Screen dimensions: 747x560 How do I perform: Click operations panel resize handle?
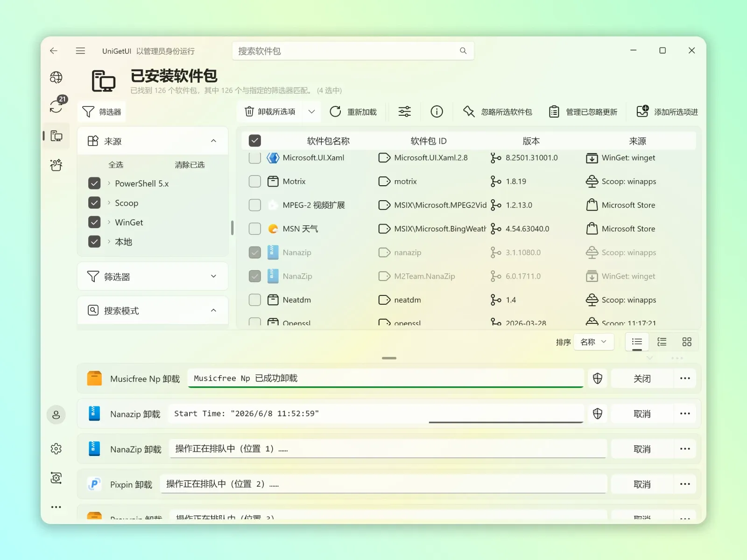pyautogui.click(x=389, y=358)
